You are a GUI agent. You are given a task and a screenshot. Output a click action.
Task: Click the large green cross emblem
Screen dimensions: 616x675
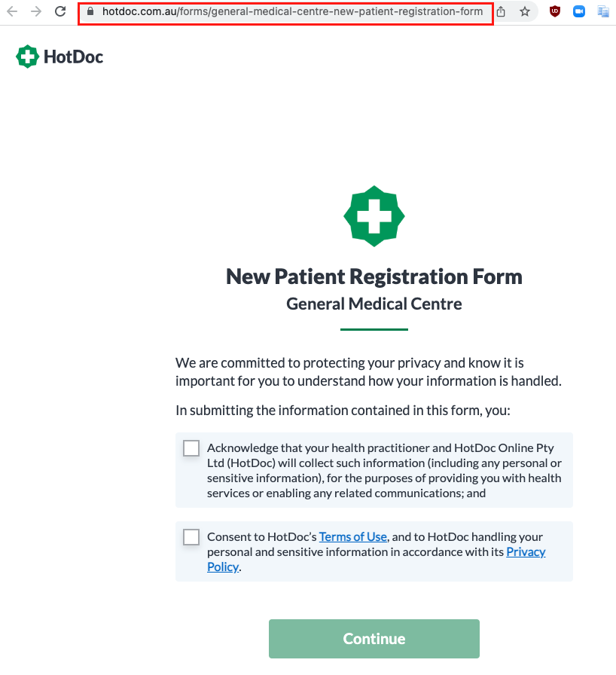pos(374,216)
